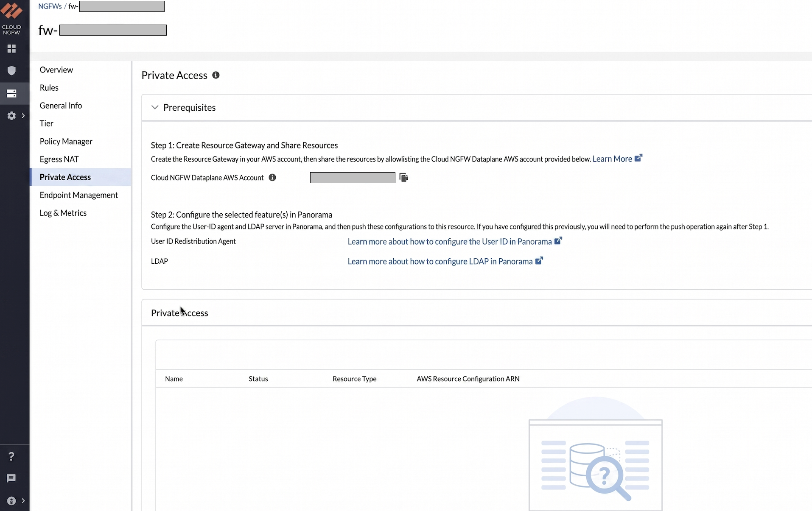Open link about configuring LDAP in Panorama
Image resolution: width=812 pixels, height=511 pixels.
point(445,261)
